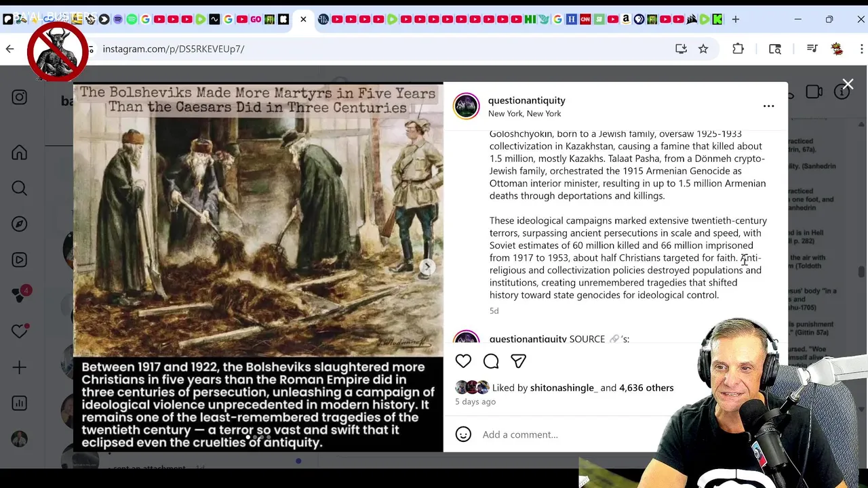Click the questionantiquity profile picture in post header
Image resolution: width=868 pixels, height=488 pixels.
point(467,106)
